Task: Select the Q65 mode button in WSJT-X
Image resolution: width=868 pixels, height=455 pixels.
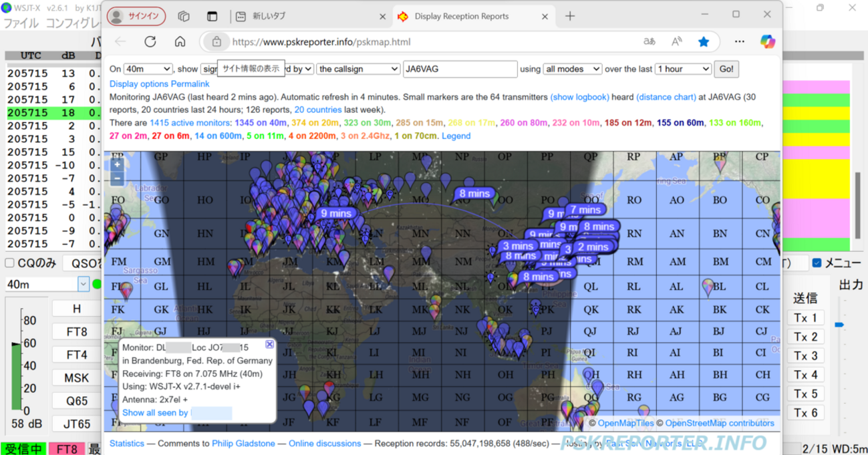Action: click(77, 401)
